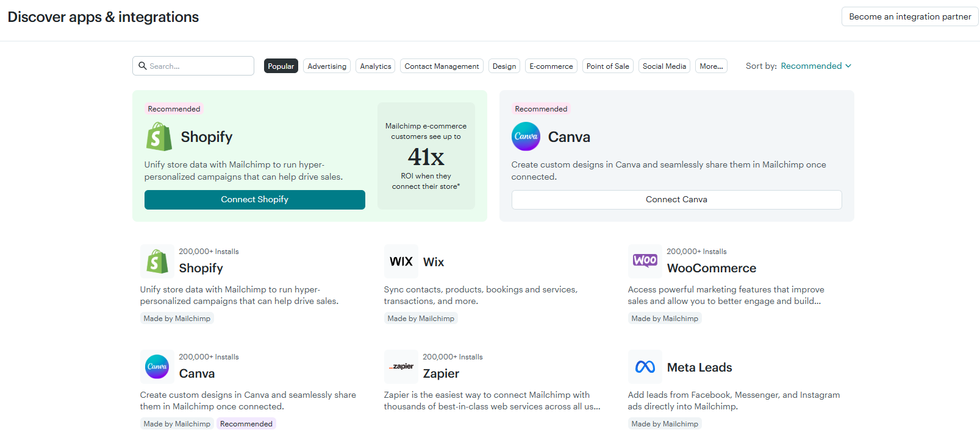Click the 200,000+ Installs label above WooCommerce
This screenshot has height=438, width=980.
point(696,252)
